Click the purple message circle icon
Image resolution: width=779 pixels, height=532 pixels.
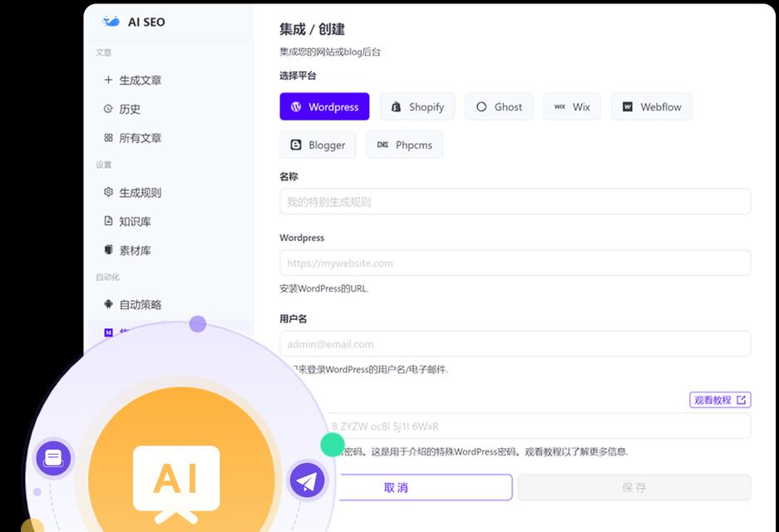[x=53, y=457]
